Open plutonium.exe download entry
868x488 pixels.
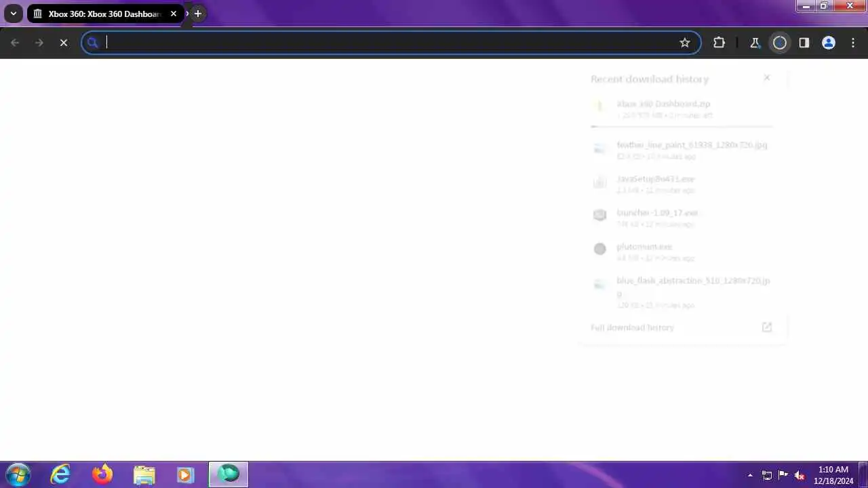click(x=682, y=251)
